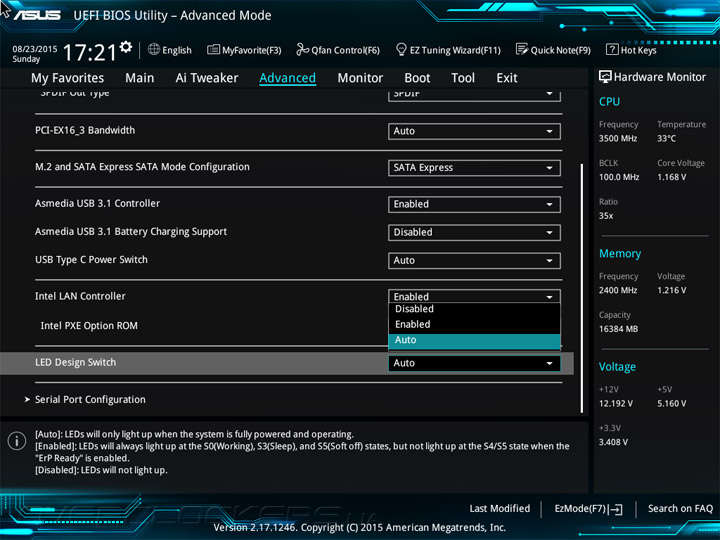Open Qfan Control(F6) label
The height and width of the screenshot is (540, 720).
[x=345, y=50]
